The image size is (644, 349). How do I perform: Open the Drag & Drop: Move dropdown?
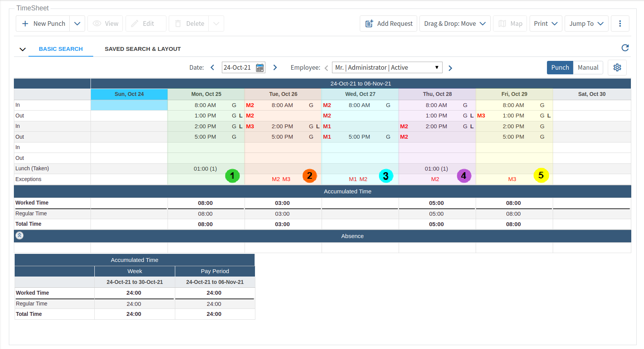[x=454, y=23]
